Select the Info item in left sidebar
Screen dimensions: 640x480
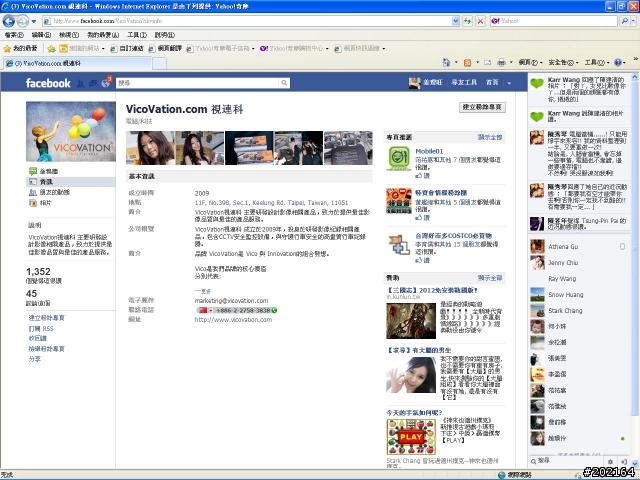(x=71, y=182)
